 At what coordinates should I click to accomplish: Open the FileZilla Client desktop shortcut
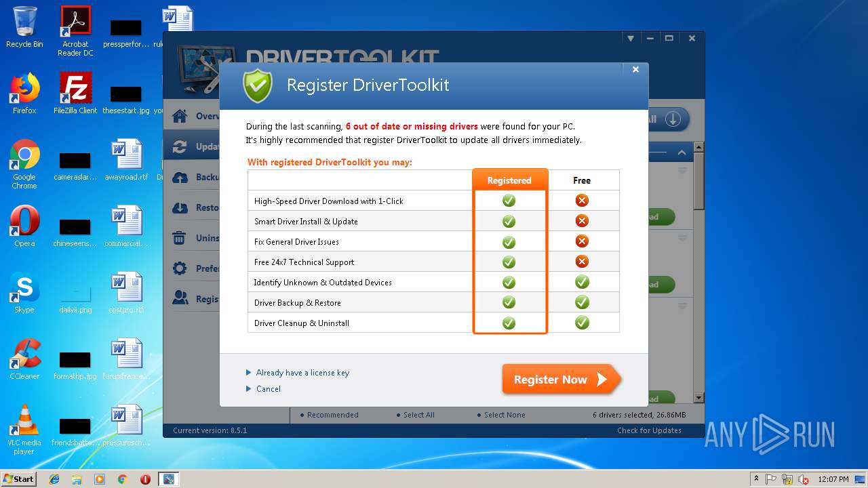(x=75, y=94)
